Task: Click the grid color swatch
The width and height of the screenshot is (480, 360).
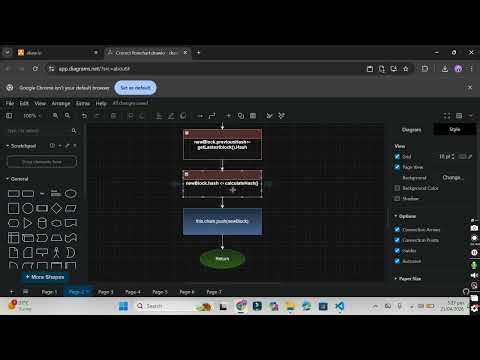Action: click(462, 156)
